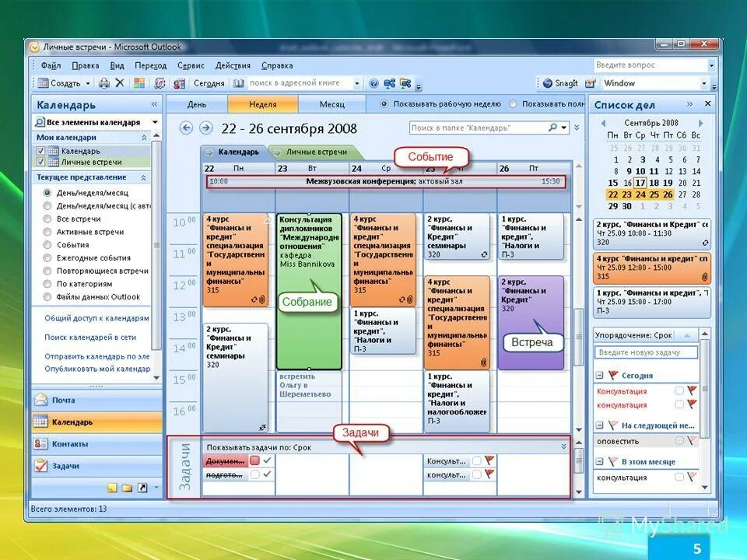Click the Сегодня toolbar button
The image size is (747, 560).
click(x=209, y=83)
